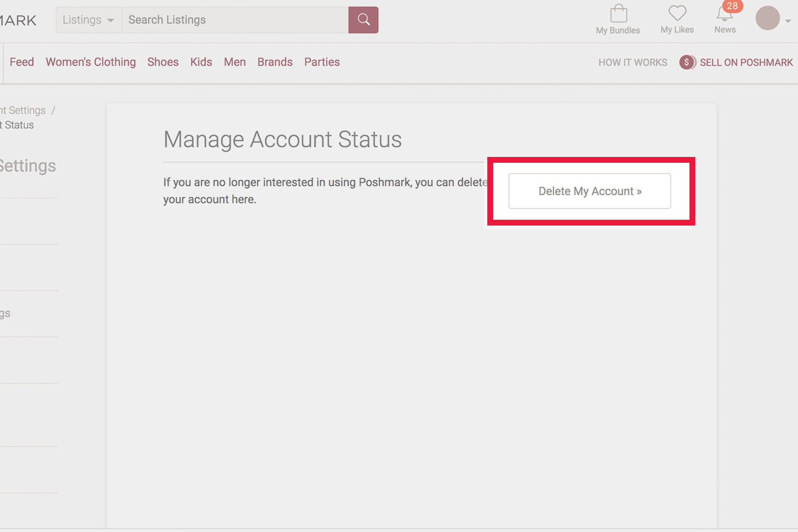Screen dimensions: 798x532
Task: Open the account menu caret beside avatar
Action: 788,21
